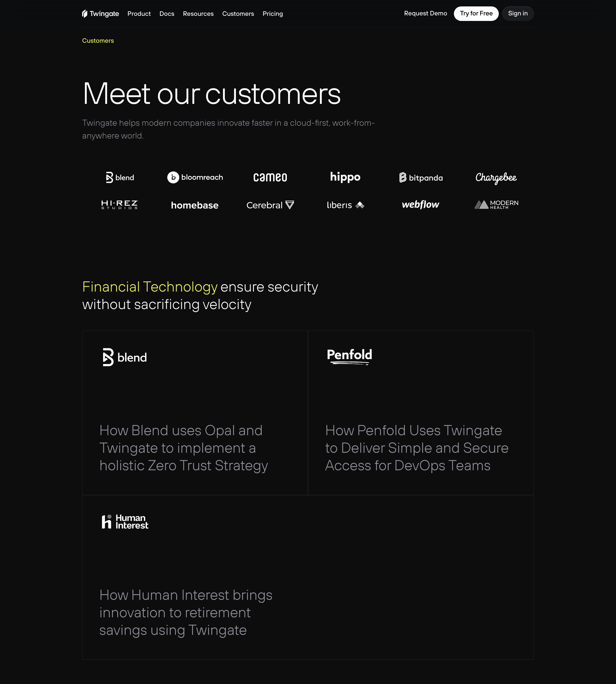Click the bloomreach logo in the customer grid
Image resolution: width=616 pixels, height=684 pixels.
point(195,177)
